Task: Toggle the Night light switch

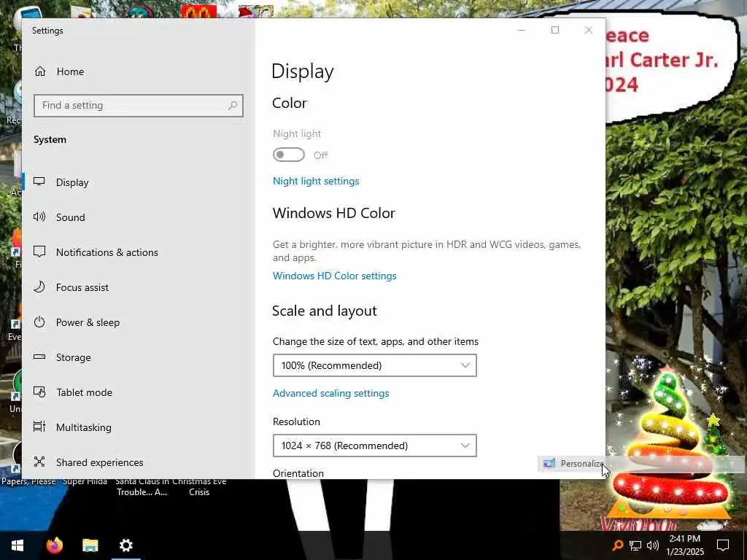Action: click(x=289, y=155)
